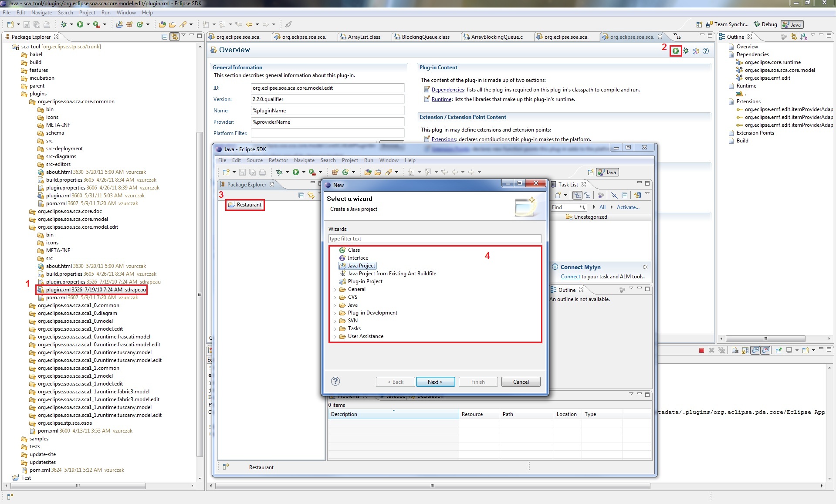Click the Outline view horizontal scrollbar

(x=765, y=338)
